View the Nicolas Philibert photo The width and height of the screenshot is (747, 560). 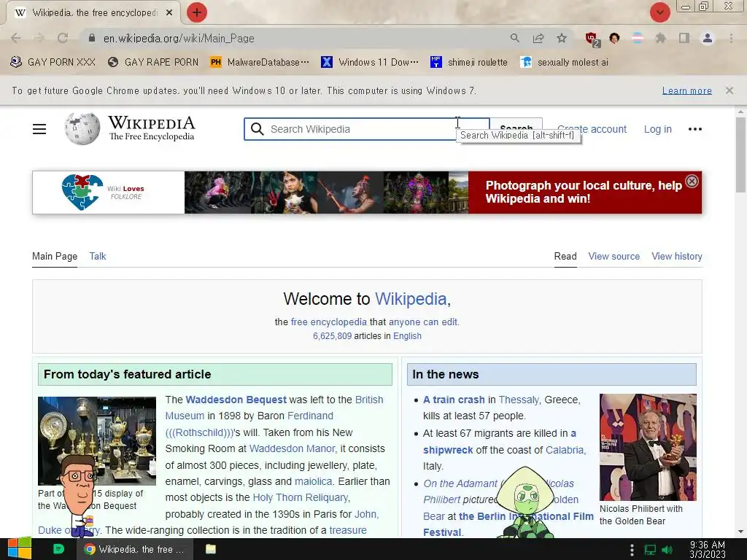(648, 447)
